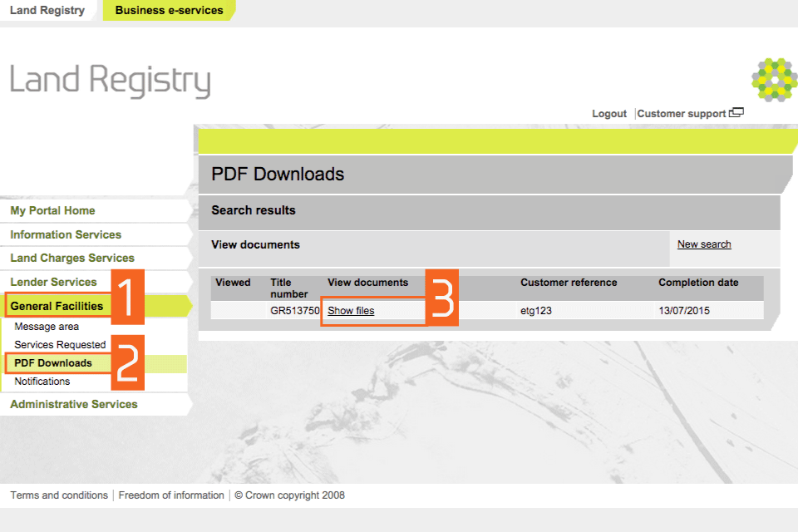This screenshot has height=532, width=798.
Task: Expand Administrative Services menu
Action: click(x=74, y=405)
